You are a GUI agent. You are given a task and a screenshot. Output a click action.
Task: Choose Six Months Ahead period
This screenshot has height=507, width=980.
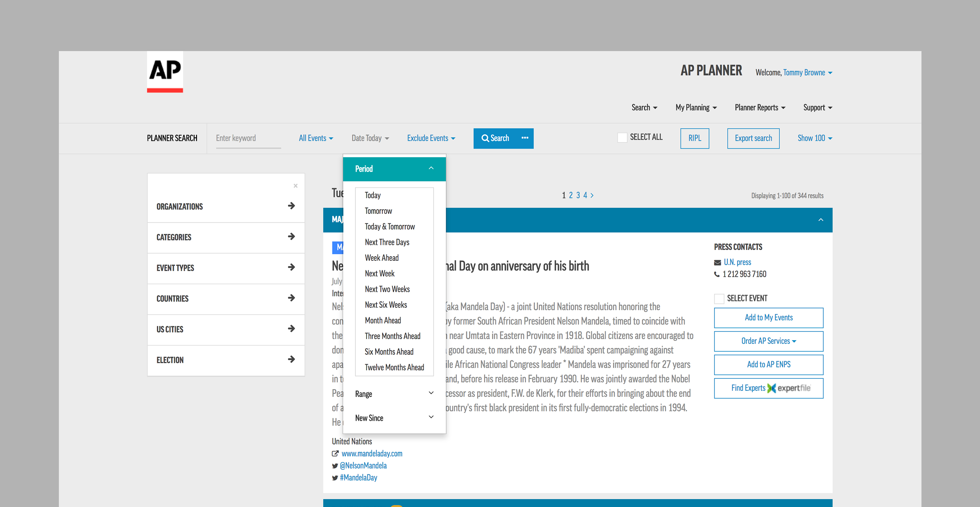pos(389,351)
